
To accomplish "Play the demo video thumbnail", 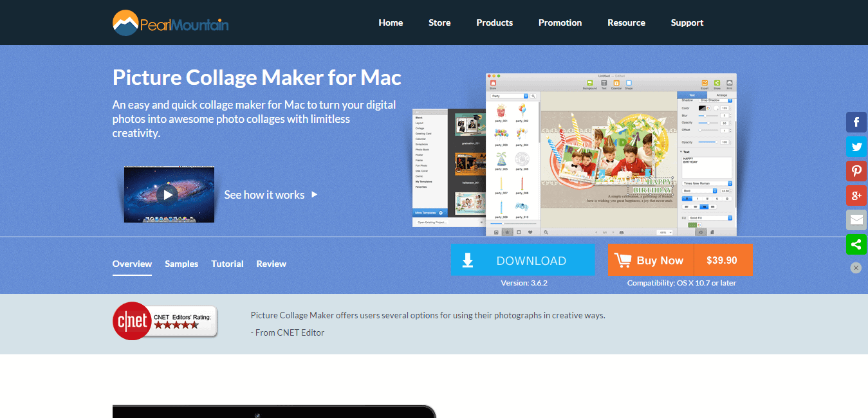I will click(169, 194).
